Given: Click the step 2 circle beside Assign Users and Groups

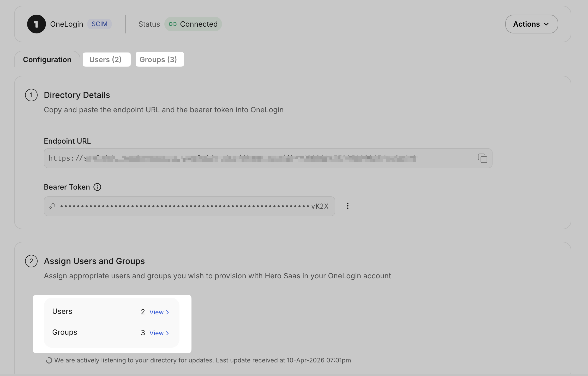Looking at the screenshot, I should 31,261.
